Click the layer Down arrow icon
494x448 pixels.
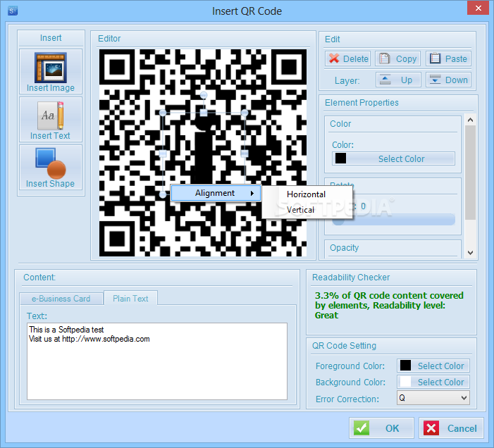coord(435,80)
